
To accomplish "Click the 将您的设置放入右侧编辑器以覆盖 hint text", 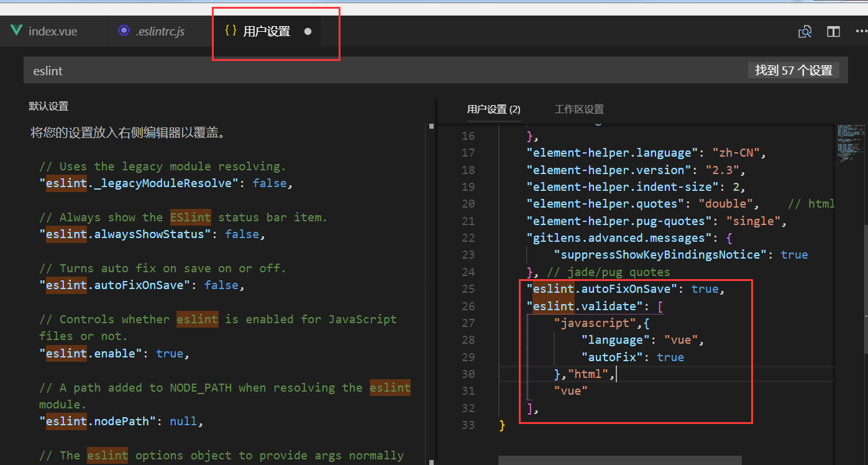I will tap(127, 132).
